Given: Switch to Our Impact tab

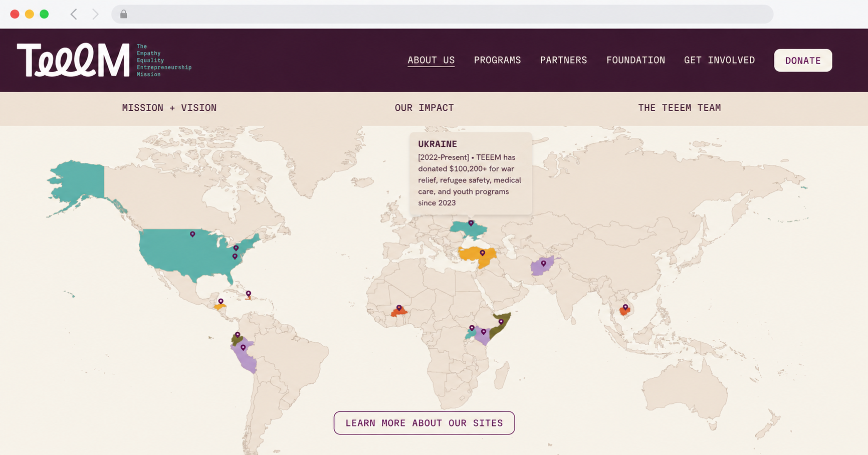Looking at the screenshot, I should click(424, 108).
